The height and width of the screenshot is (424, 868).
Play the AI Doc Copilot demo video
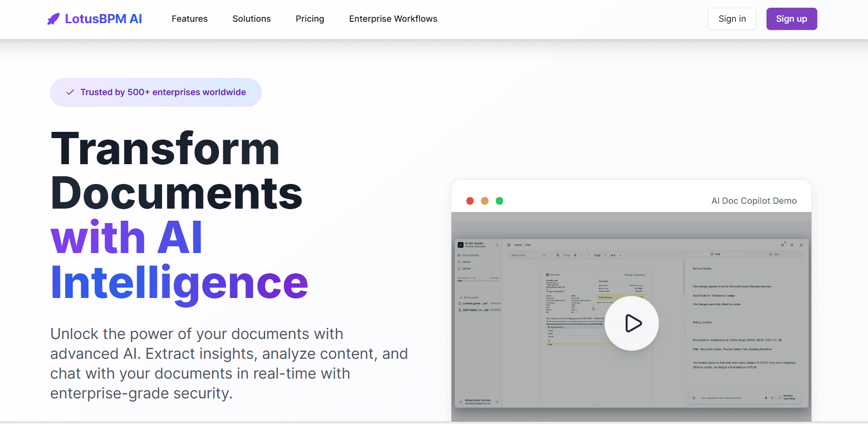(632, 323)
